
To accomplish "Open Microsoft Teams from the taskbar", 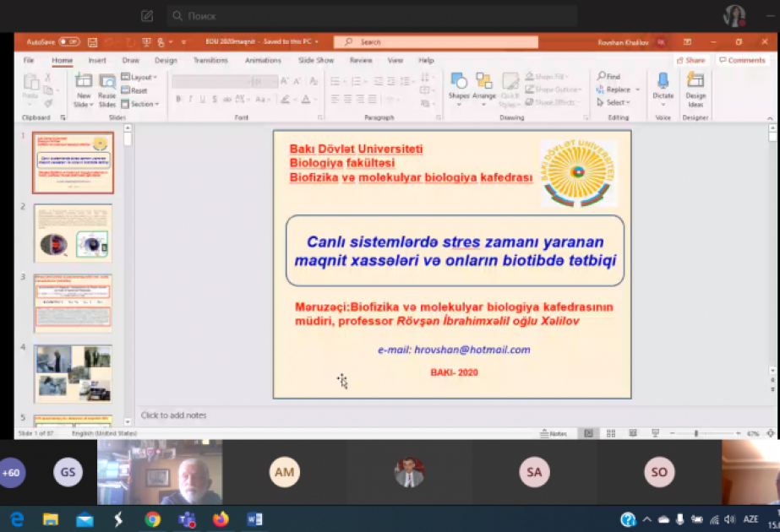I will (x=187, y=519).
